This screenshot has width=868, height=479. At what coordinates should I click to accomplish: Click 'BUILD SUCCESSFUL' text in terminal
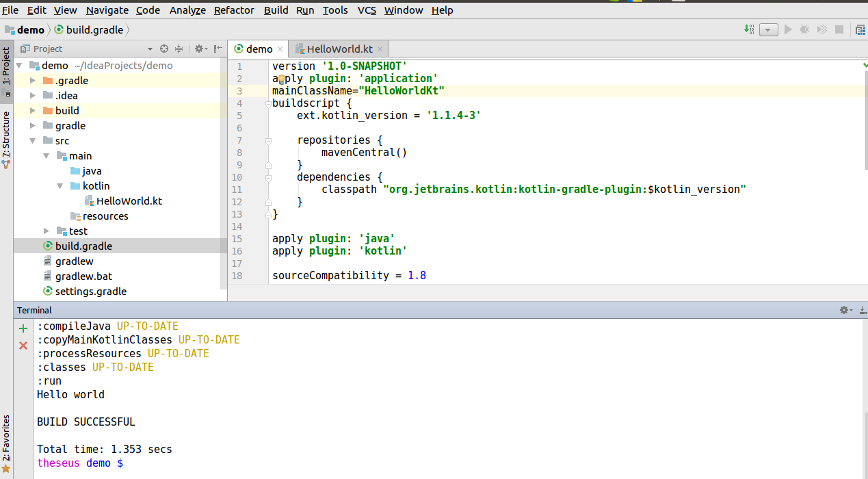coord(86,422)
